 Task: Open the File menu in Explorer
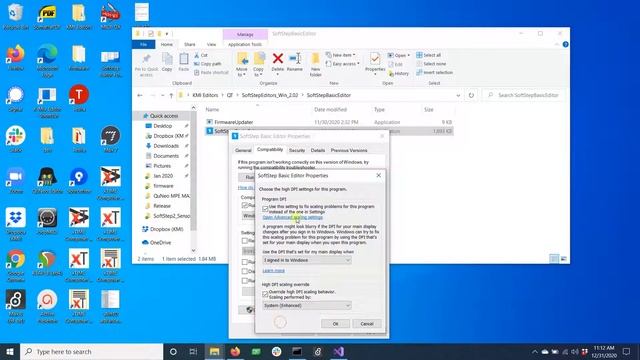(144, 44)
